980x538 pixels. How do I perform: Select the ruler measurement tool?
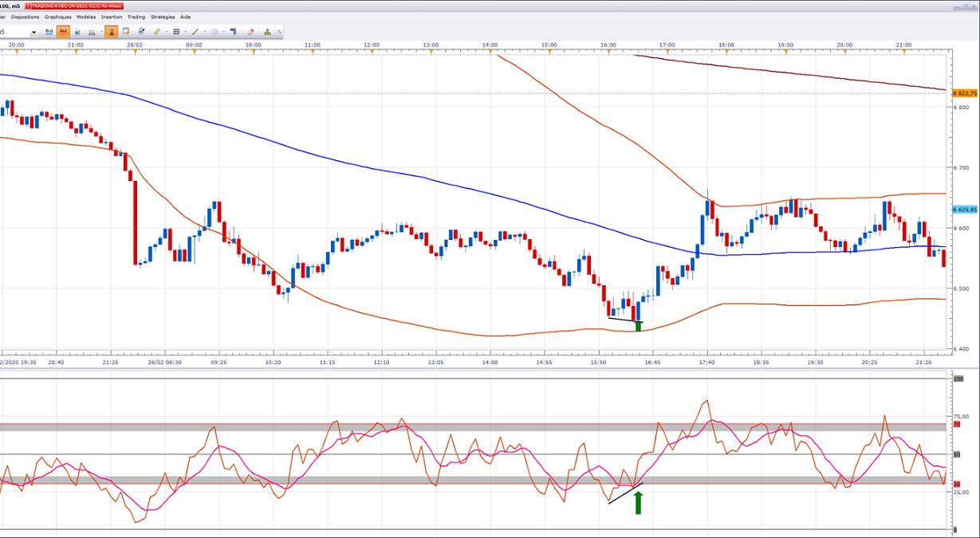click(157, 32)
